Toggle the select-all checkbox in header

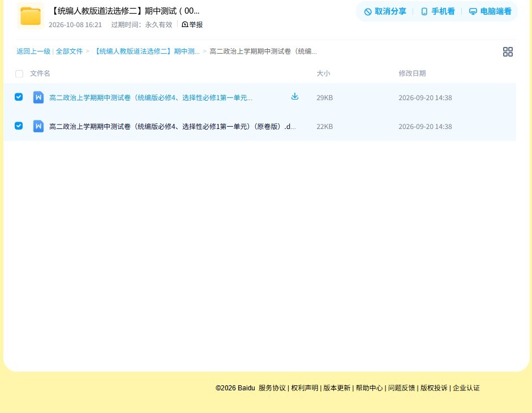click(19, 74)
